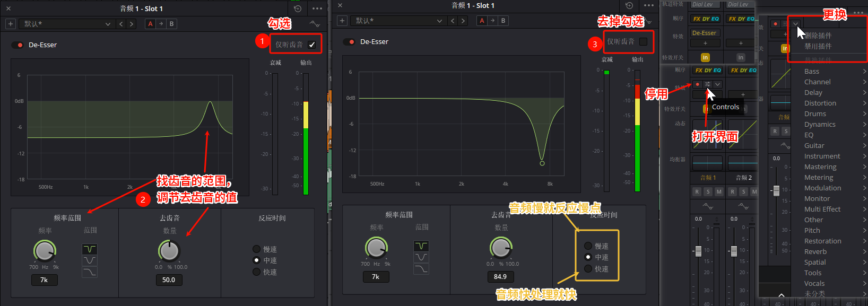The width and height of the screenshot is (868, 306).
Task: Select 中速 reaction time in right window
Action: pyautogui.click(x=588, y=257)
